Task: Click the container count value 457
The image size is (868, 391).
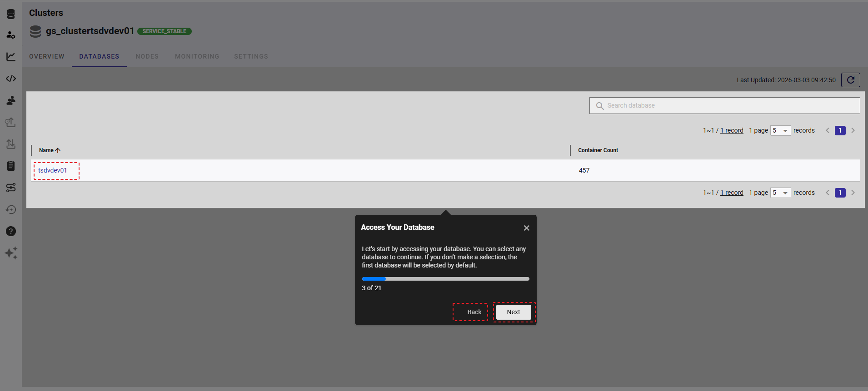Action: 584,170
